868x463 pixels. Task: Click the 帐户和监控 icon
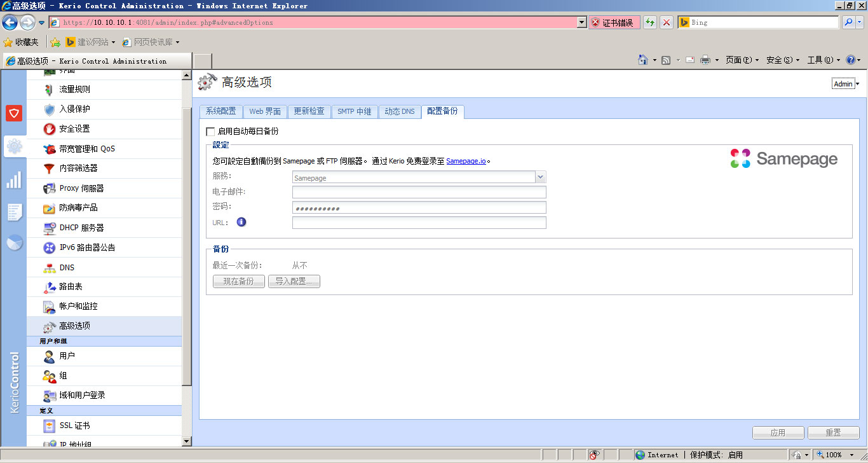pos(49,307)
